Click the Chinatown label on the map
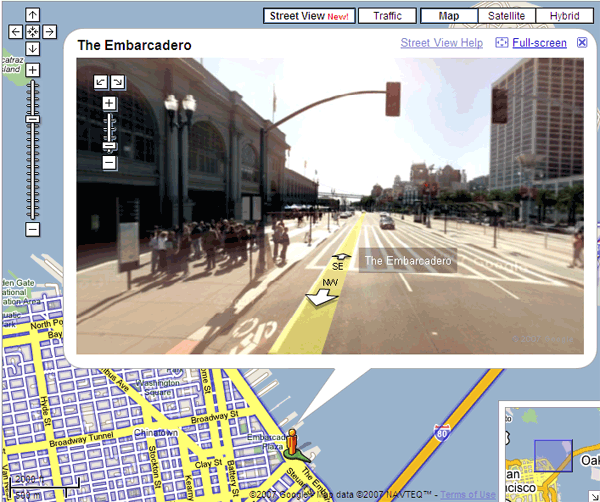The width and height of the screenshot is (600, 502). (x=156, y=433)
